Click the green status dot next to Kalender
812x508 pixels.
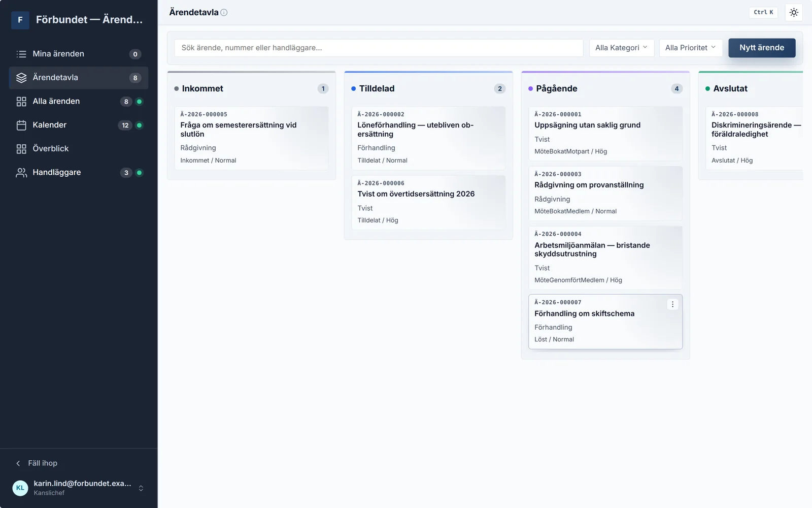click(x=139, y=125)
